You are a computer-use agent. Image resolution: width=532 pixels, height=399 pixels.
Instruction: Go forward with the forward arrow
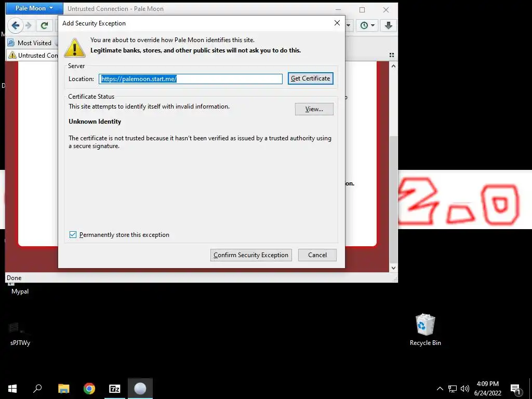(29, 25)
